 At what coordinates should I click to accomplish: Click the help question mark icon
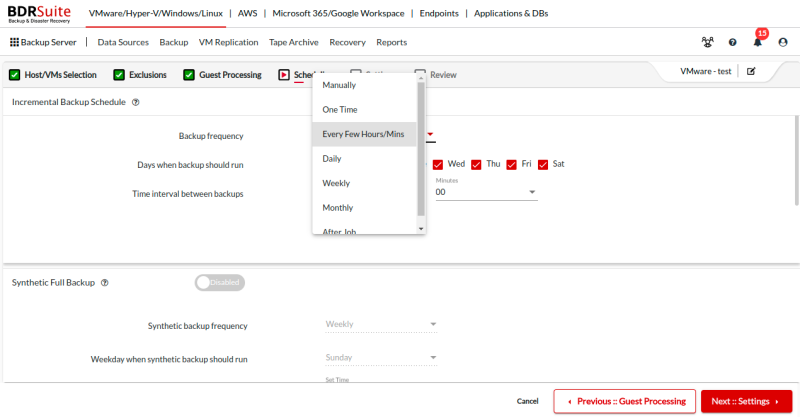(x=732, y=43)
